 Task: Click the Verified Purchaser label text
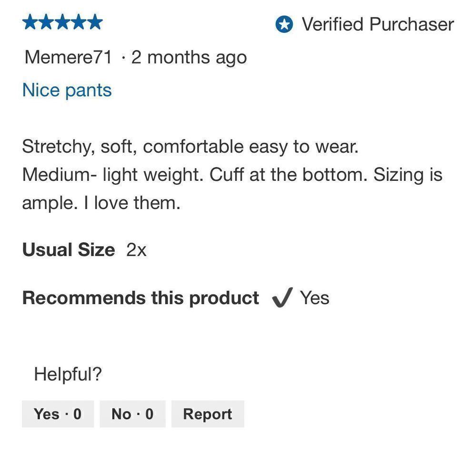pyautogui.click(x=378, y=25)
